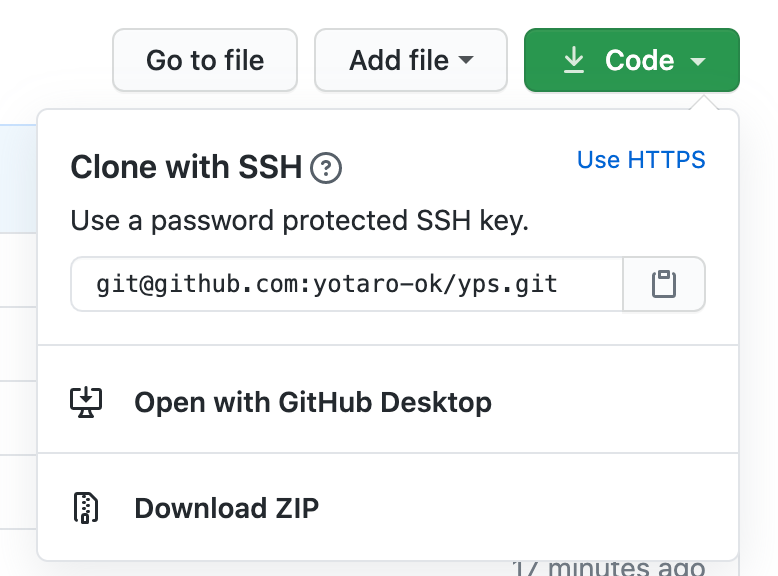This screenshot has width=778, height=576.
Task: Expand the Add file dropdown caret
Action: click(466, 61)
